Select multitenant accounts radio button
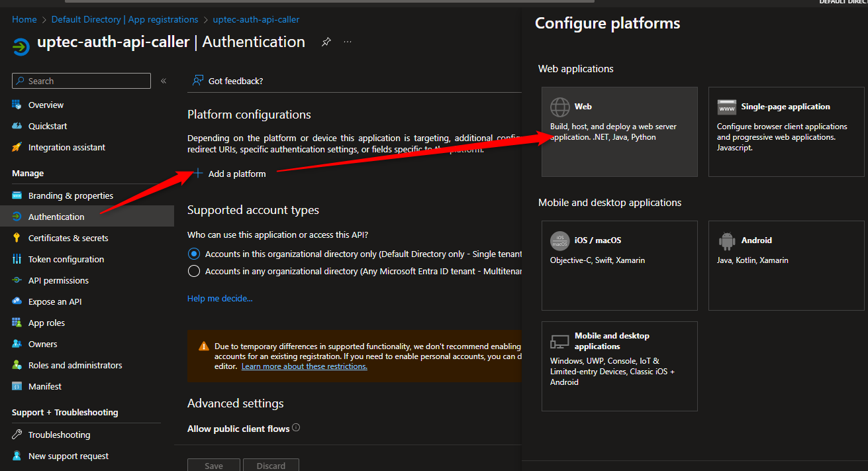The width and height of the screenshot is (868, 471). pyautogui.click(x=194, y=271)
